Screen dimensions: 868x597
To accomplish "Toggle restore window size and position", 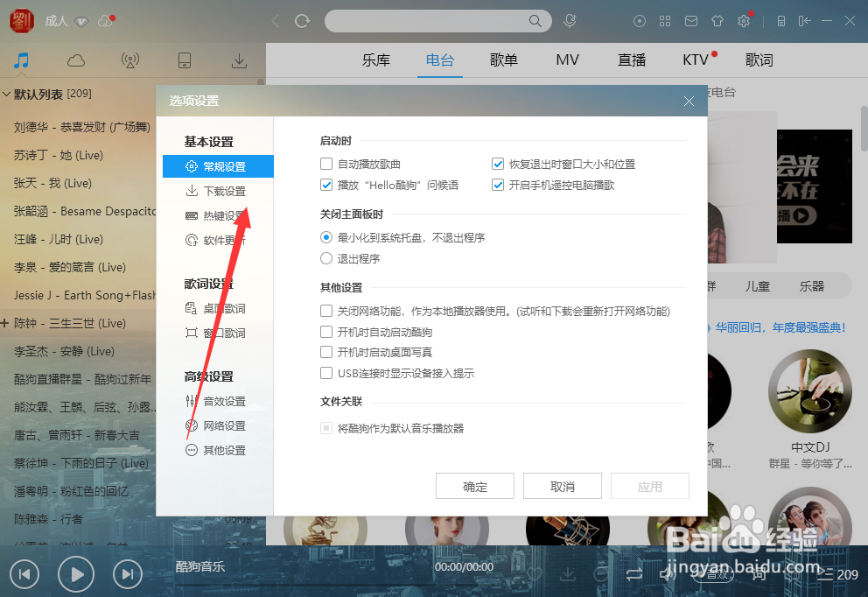I will click(x=498, y=164).
